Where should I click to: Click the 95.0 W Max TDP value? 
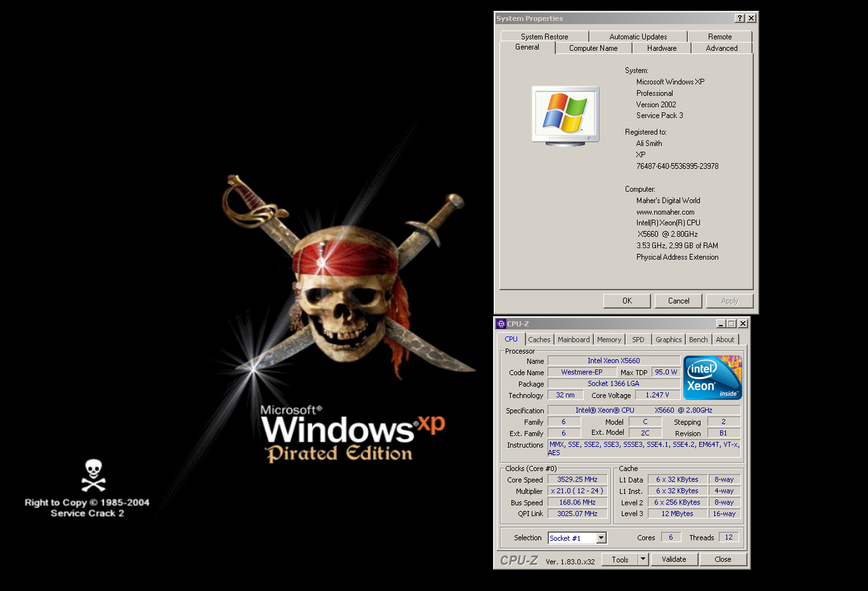pyautogui.click(x=666, y=372)
